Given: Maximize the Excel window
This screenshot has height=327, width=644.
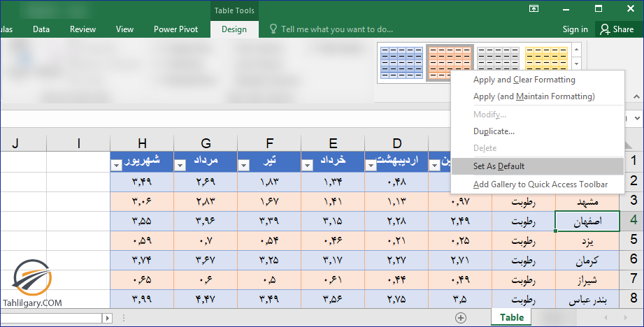Looking at the screenshot, I should [x=599, y=8].
